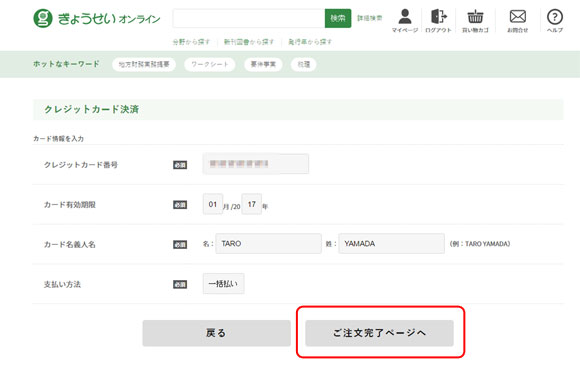
Task: Select the 地方財務実務提要 hot keyword pill
Action: pos(144,64)
